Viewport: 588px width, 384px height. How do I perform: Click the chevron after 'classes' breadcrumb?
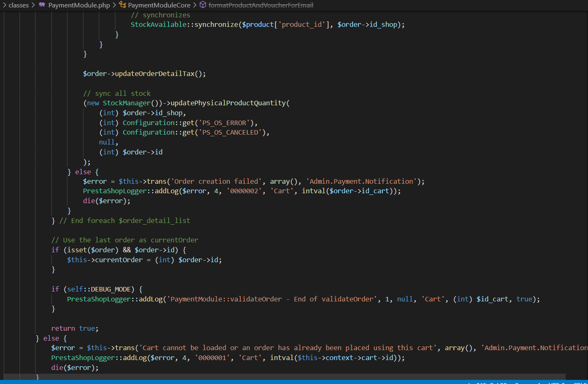coord(33,5)
